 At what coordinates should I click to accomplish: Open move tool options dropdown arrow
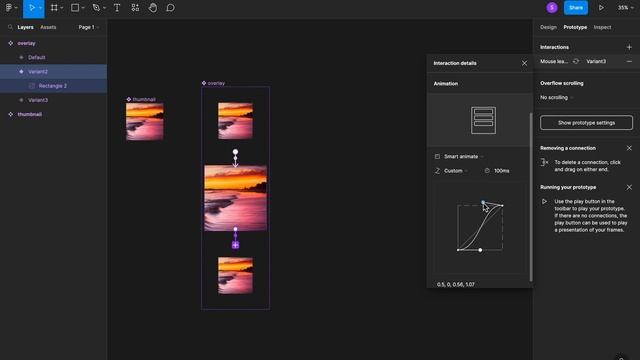[40, 8]
